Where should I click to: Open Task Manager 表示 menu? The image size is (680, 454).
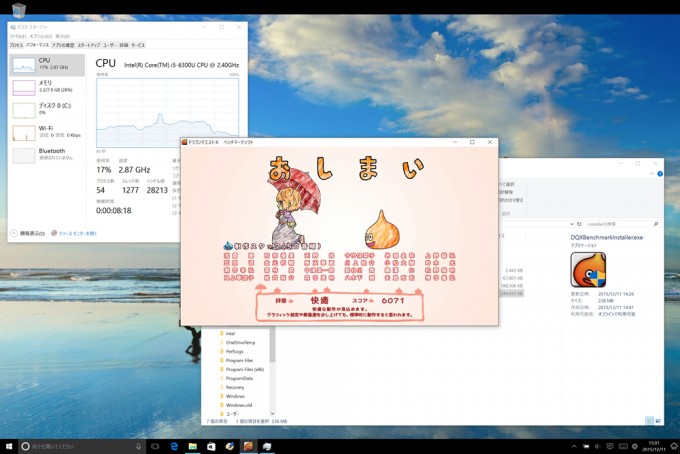click(62, 36)
